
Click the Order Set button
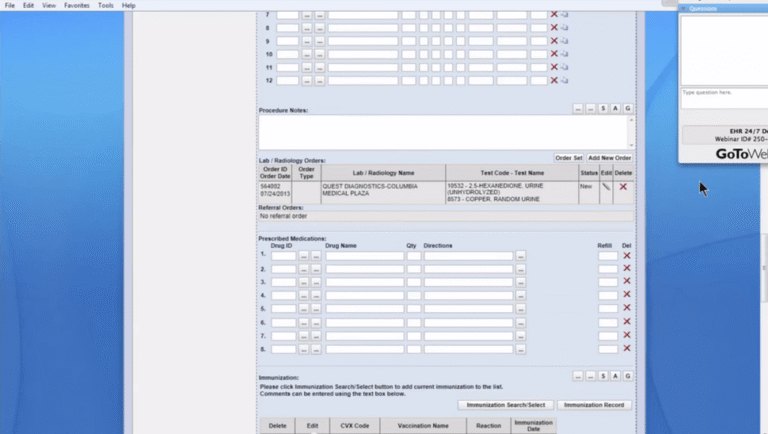click(569, 158)
